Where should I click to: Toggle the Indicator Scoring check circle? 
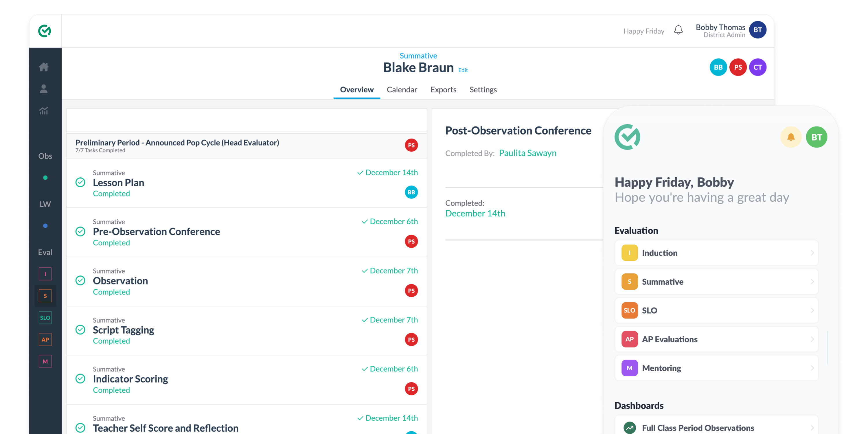click(x=80, y=379)
